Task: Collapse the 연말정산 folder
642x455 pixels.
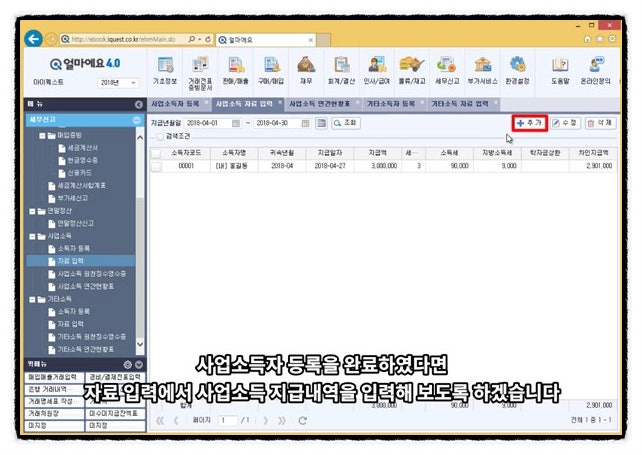Action: click(32, 211)
